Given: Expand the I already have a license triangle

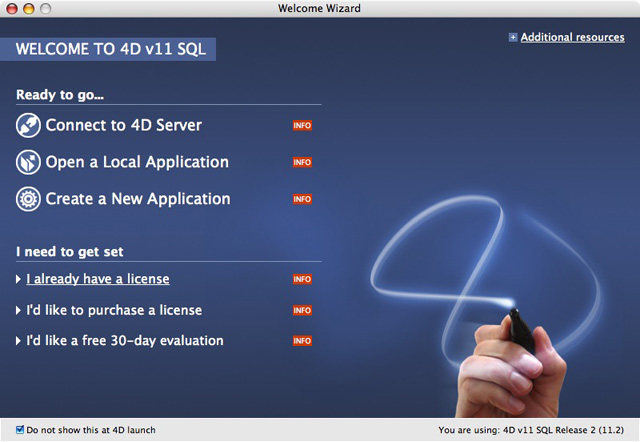Looking at the screenshot, I should pyautogui.click(x=19, y=279).
